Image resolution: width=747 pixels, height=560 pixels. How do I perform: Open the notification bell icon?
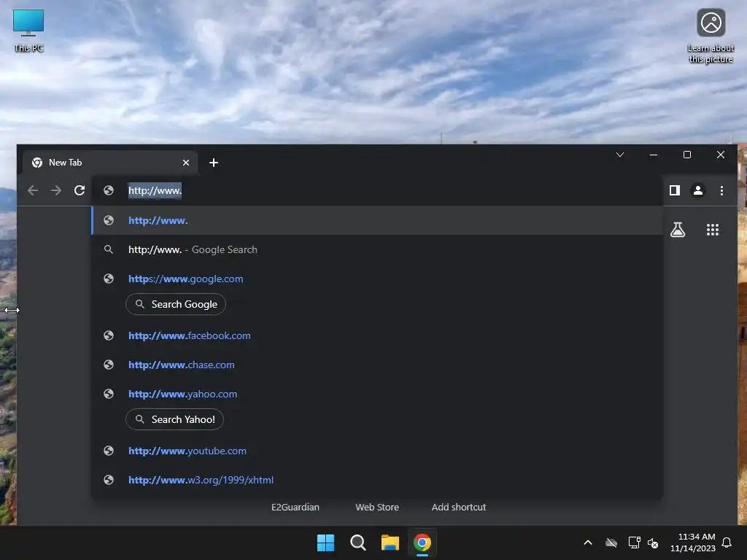coord(727,542)
